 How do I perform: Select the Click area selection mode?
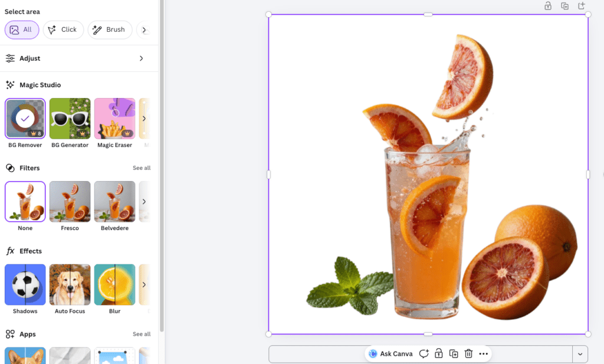(x=63, y=29)
